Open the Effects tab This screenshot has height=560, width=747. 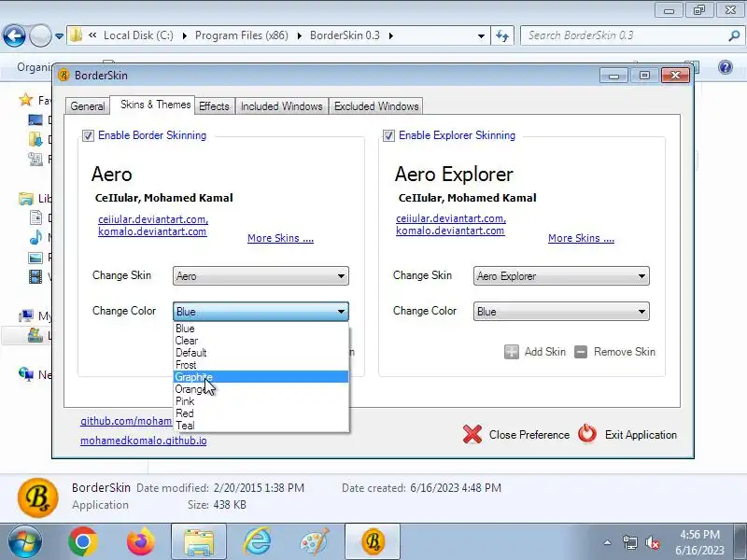[214, 105]
